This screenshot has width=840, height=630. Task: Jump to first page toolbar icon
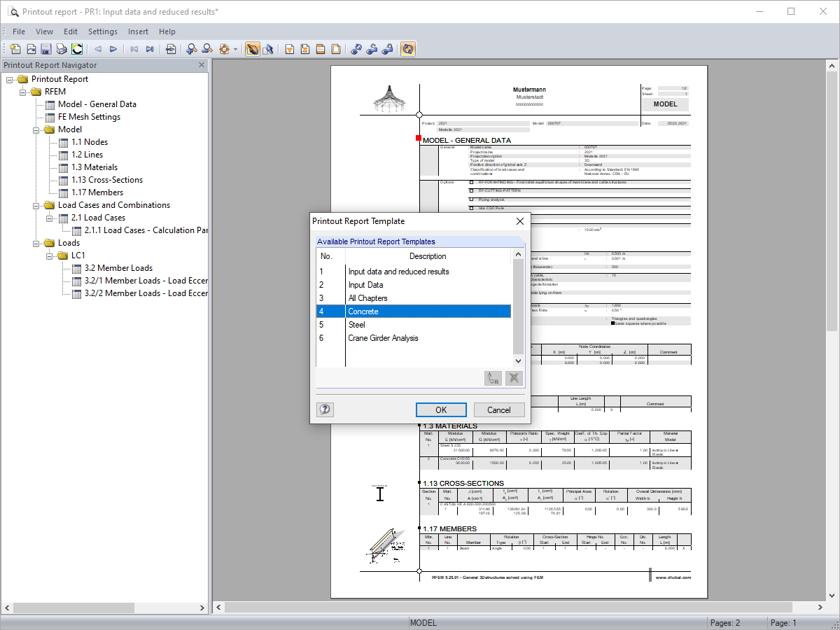click(x=134, y=49)
